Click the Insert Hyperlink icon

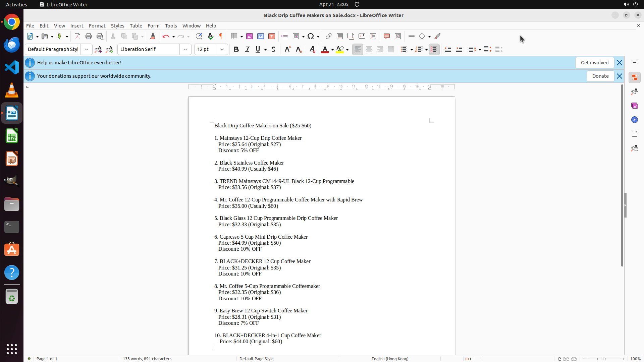tap(329, 36)
